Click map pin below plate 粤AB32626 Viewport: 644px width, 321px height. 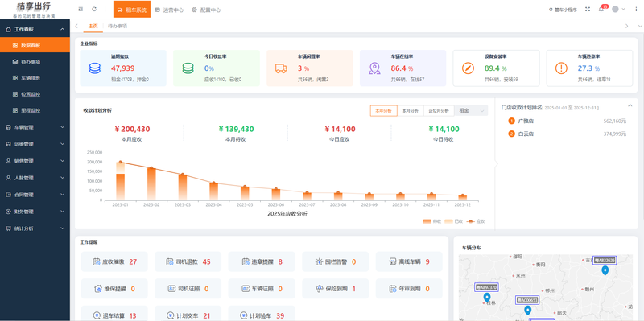point(605,270)
